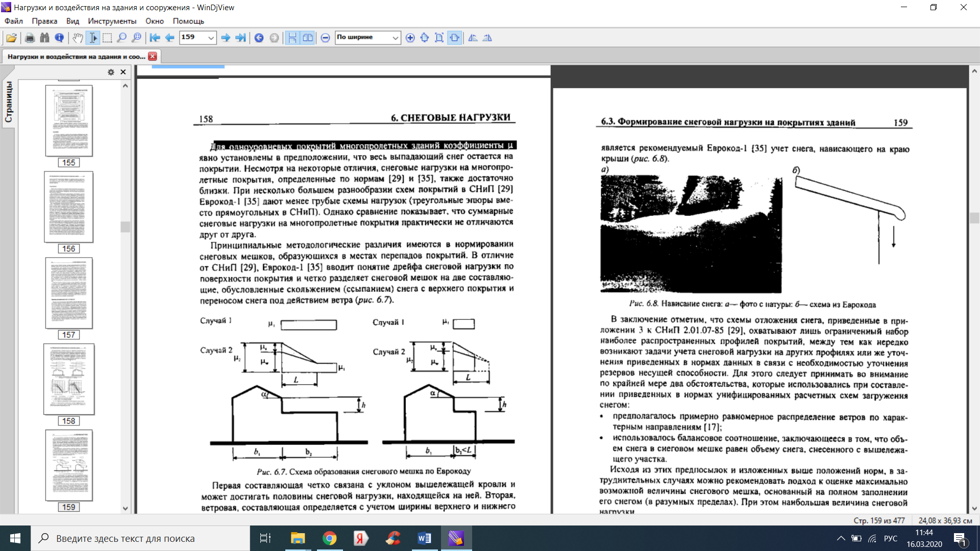Jump to the first page
980x551 pixels.
point(155,38)
